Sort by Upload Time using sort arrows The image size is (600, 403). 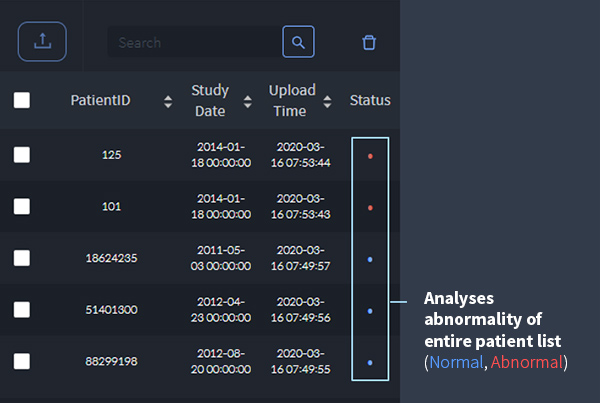point(327,102)
